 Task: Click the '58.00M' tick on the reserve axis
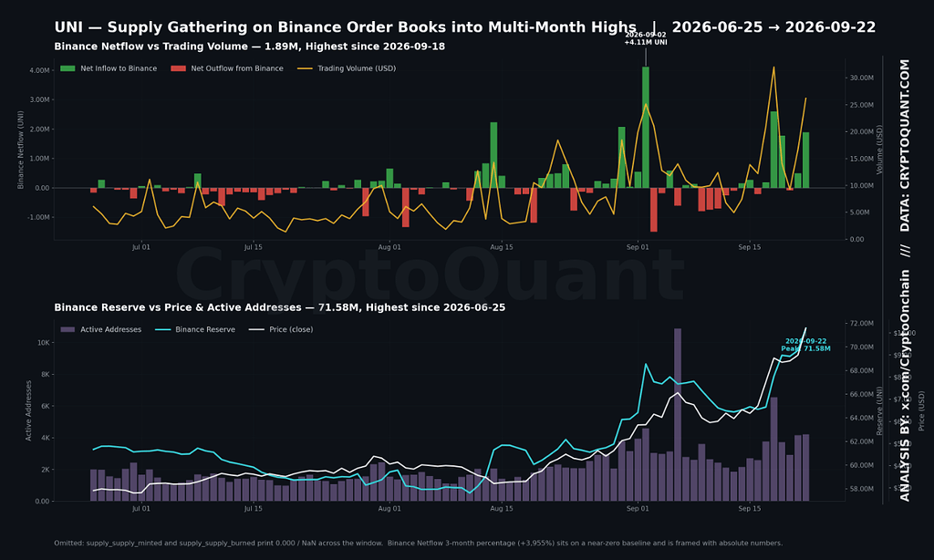[x=861, y=489]
